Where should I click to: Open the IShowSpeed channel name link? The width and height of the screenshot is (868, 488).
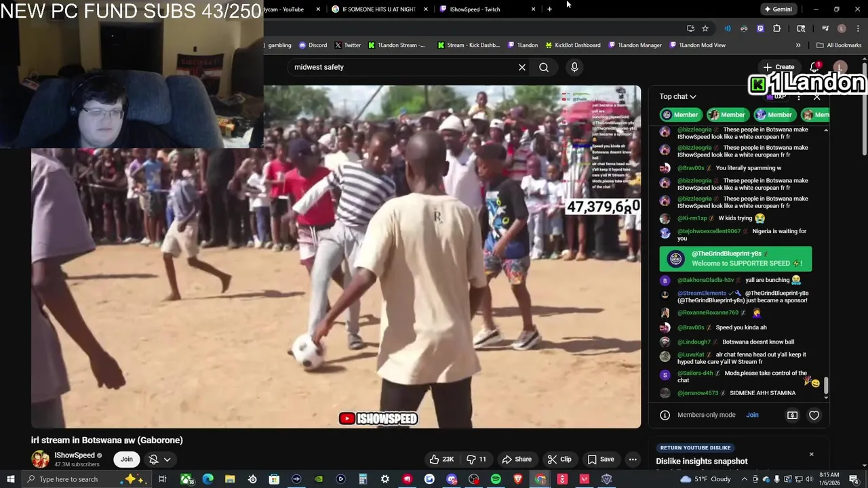point(75,455)
